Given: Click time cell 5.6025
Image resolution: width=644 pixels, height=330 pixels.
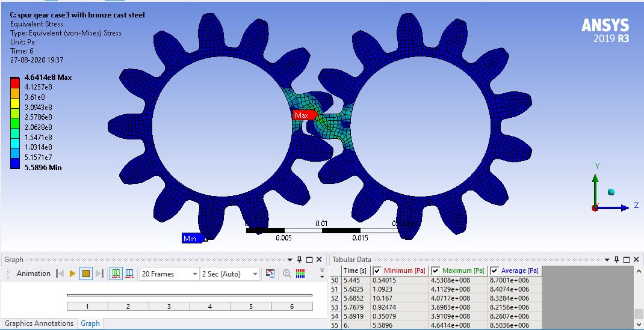Looking at the screenshot, I should click(x=356, y=289).
